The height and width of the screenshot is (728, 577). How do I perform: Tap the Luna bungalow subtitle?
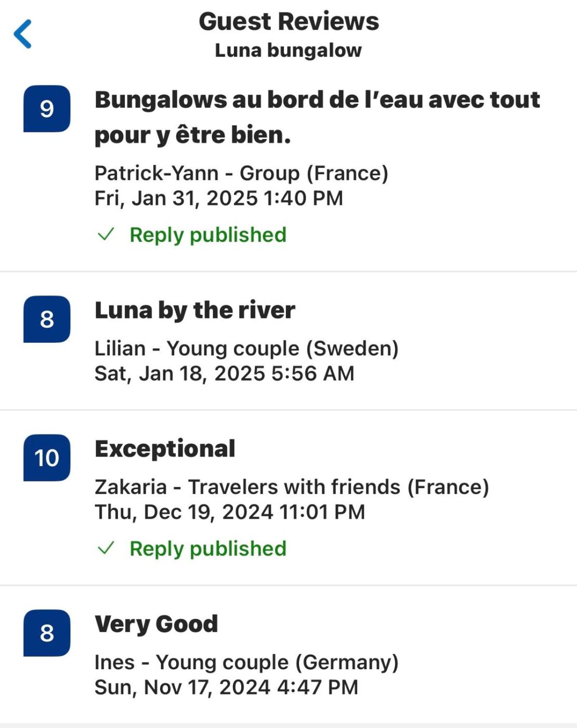288,50
